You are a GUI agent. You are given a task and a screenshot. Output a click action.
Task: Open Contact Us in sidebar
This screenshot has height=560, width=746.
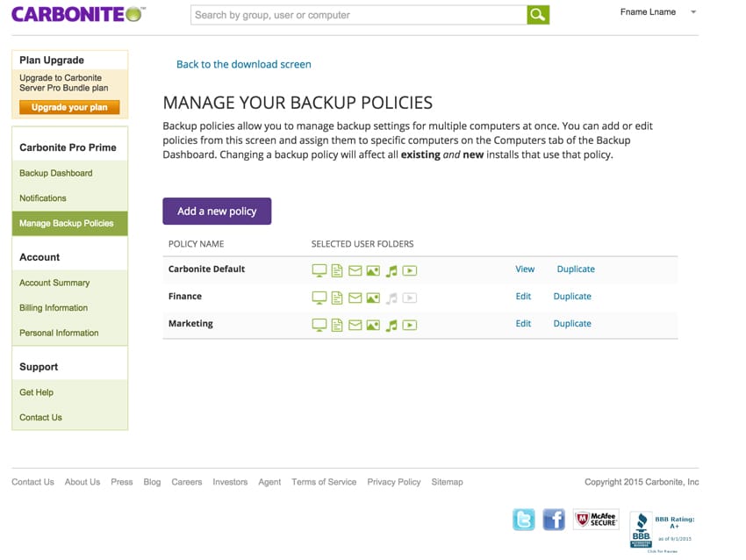pyautogui.click(x=40, y=417)
